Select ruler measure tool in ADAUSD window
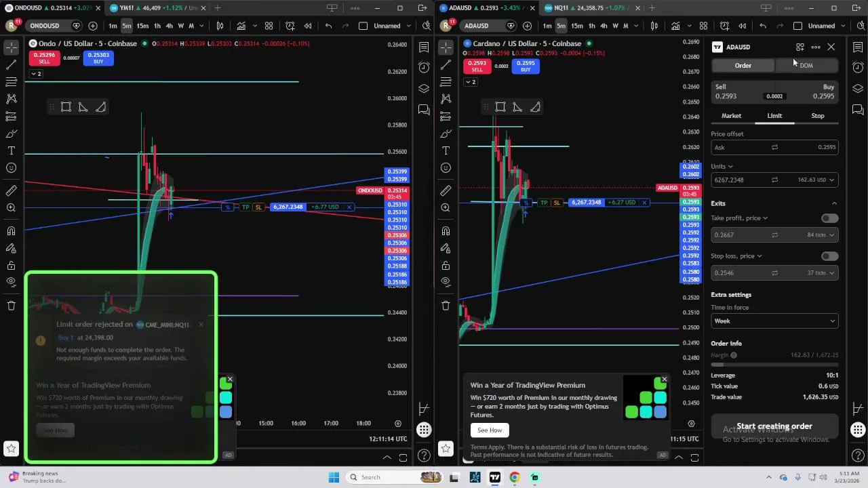 pyautogui.click(x=446, y=190)
